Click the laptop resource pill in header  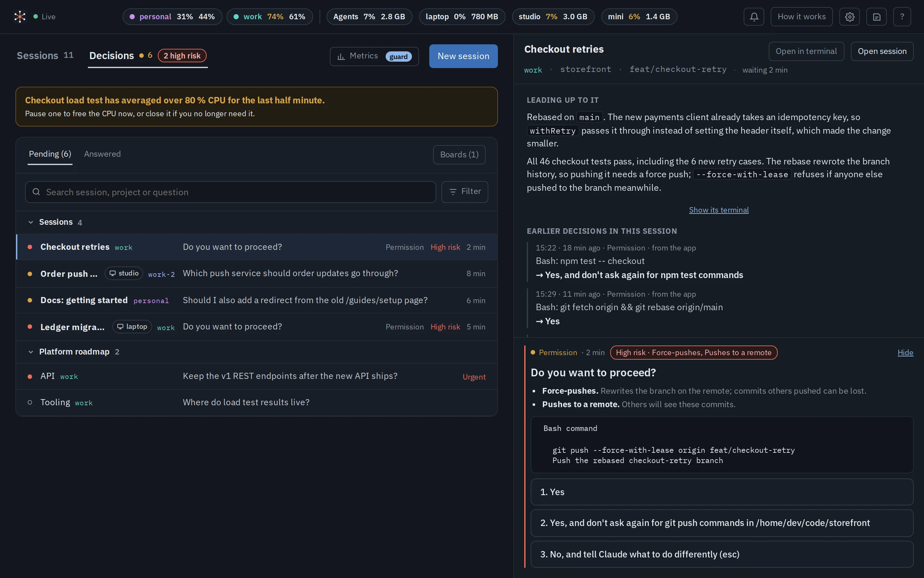coord(462,17)
